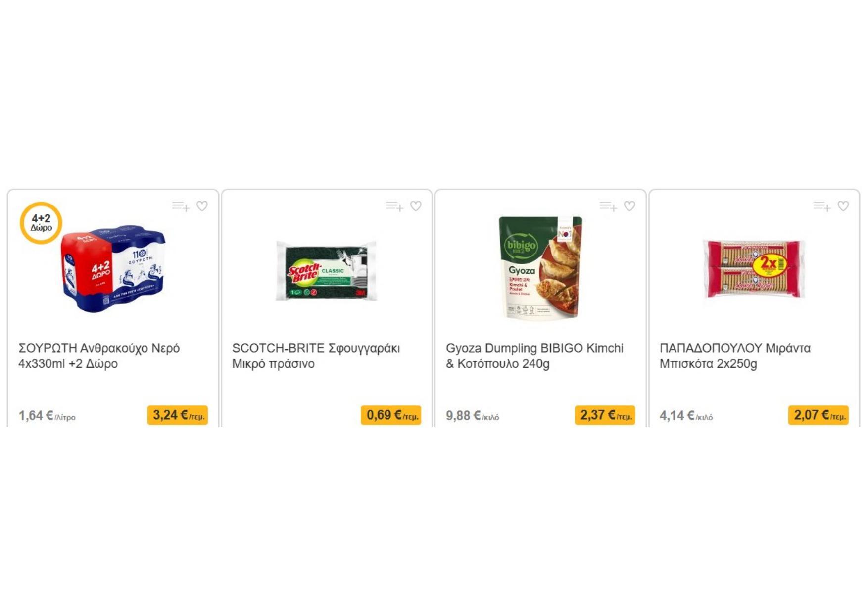Open the Μιράντα biscuits product image
The height and width of the screenshot is (614, 868).
pos(754,269)
